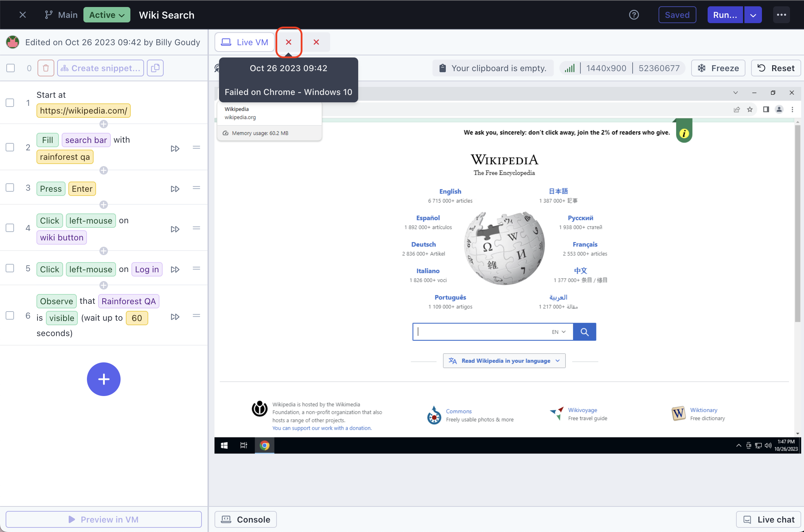The width and height of the screenshot is (804, 532).
Task: Expand the Run button dropdown arrow
Action: tap(753, 15)
